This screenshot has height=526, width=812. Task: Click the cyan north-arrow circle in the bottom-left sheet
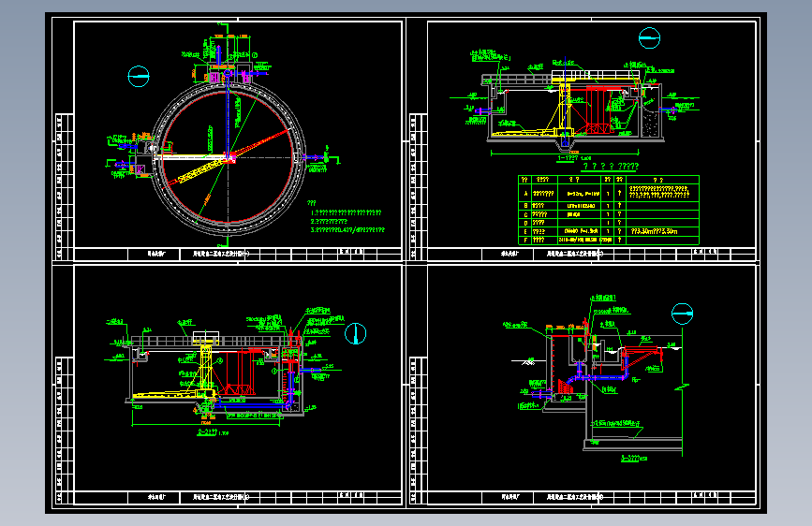pos(356,333)
